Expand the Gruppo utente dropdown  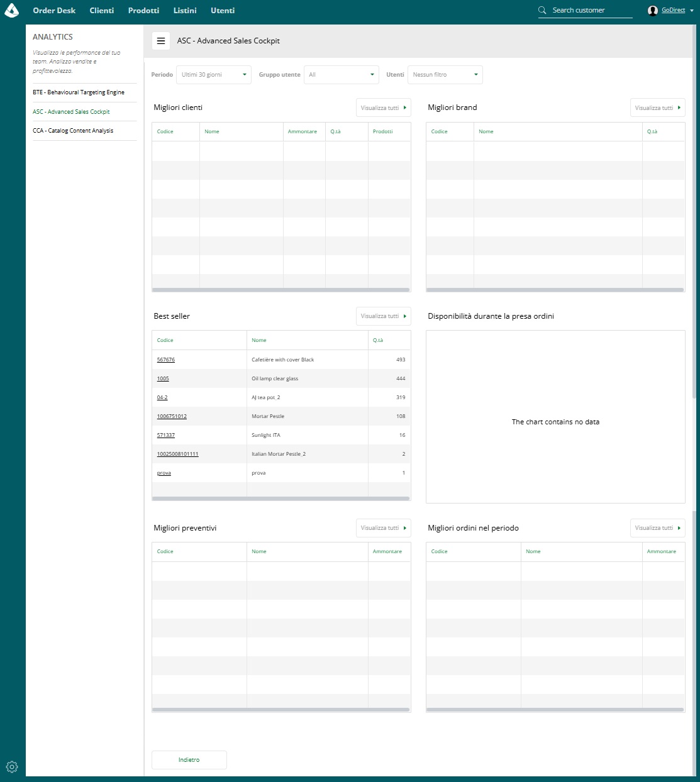tap(342, 75)
